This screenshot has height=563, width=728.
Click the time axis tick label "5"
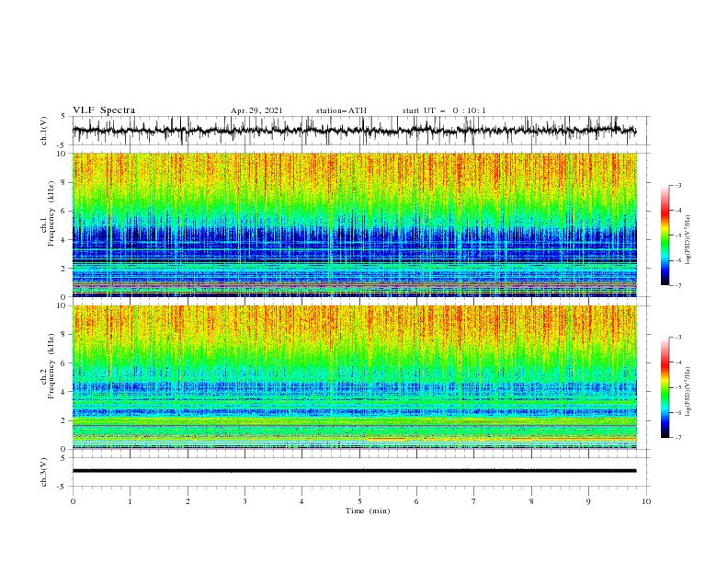pos(359,501)
